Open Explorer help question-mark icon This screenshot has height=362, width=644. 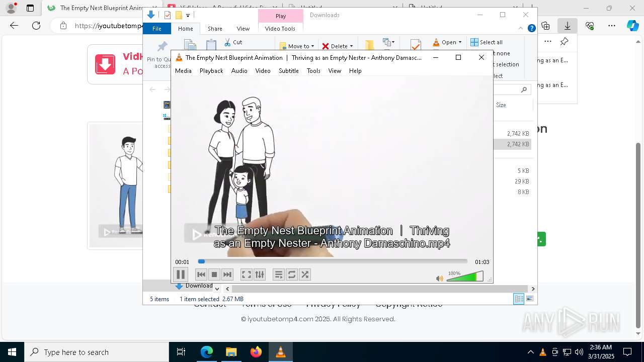click(x=531, y=29)
